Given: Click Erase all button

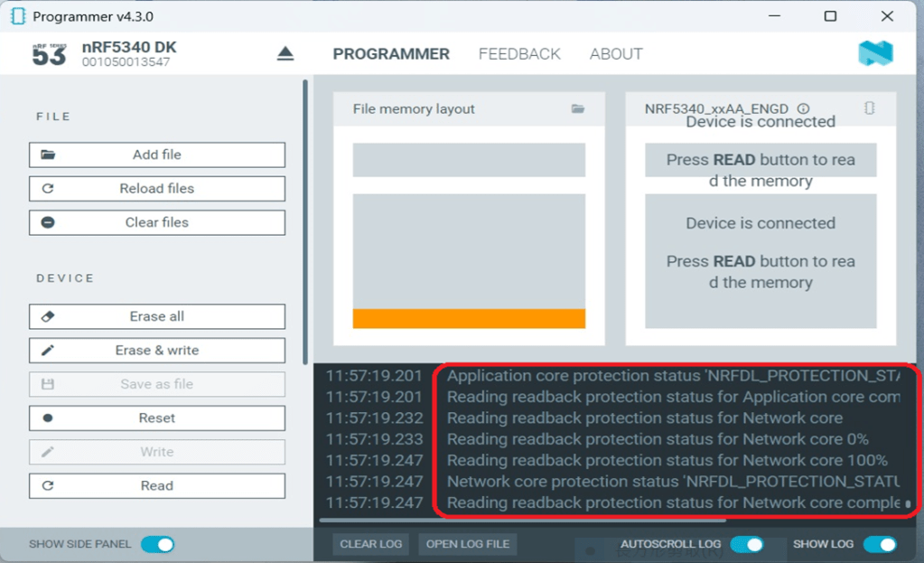Looking at the screenshot, I should (x=157, y=316).
